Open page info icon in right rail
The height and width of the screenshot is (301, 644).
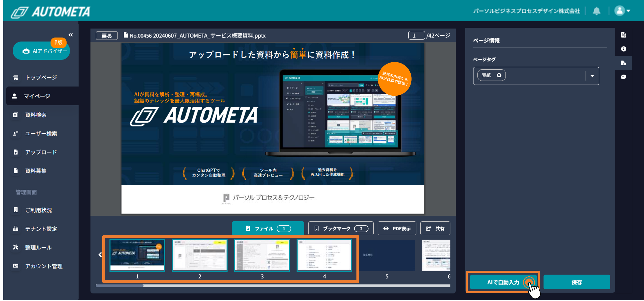tap(623, 63)
